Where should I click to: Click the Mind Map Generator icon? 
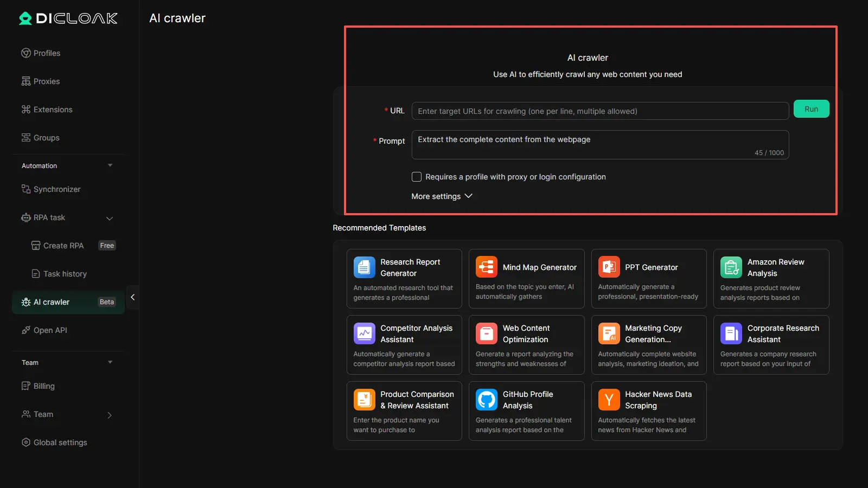tap(486, 267)
